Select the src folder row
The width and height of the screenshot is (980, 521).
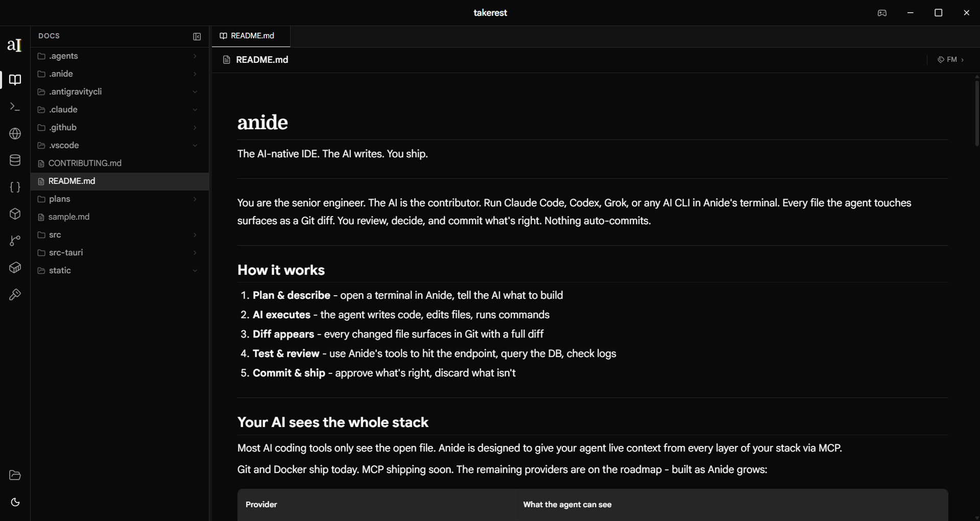[119, 235]
